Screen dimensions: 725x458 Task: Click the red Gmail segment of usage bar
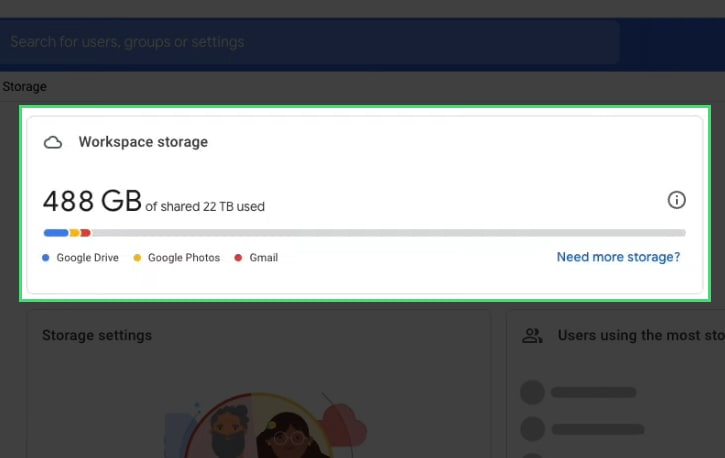click(x=86, y=233)
